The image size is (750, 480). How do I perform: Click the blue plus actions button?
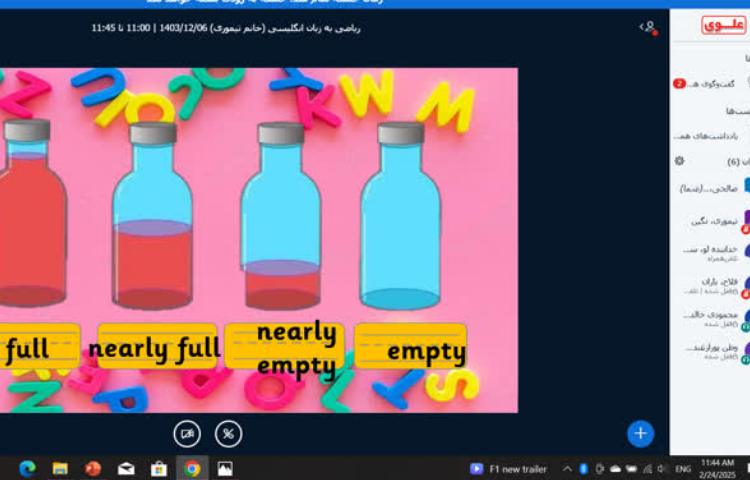(x=640, y=433)
